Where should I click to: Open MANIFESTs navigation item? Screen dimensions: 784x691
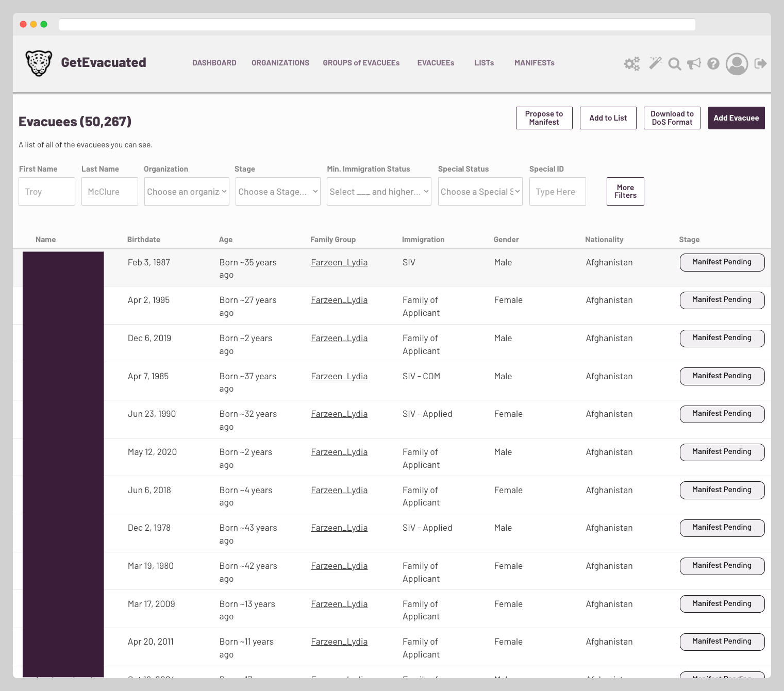pos(535,63)
